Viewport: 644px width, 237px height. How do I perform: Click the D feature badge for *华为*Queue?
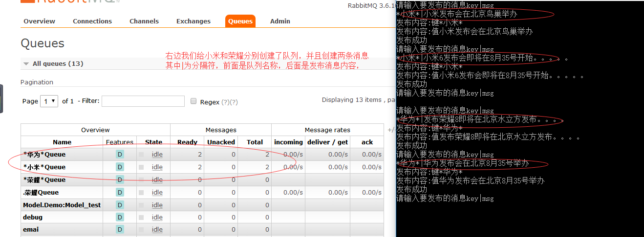pos(120,155)
